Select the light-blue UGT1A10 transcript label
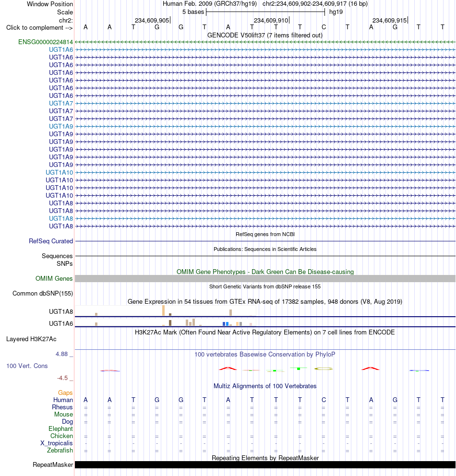Image resolution: width=456 pixels, height=476 pixels. 60,172
